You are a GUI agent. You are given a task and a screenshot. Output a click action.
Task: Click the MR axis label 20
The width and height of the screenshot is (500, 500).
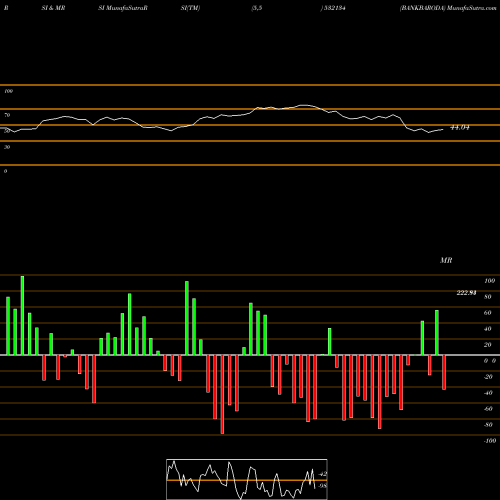pyautogui.click(x=488, y=345)
